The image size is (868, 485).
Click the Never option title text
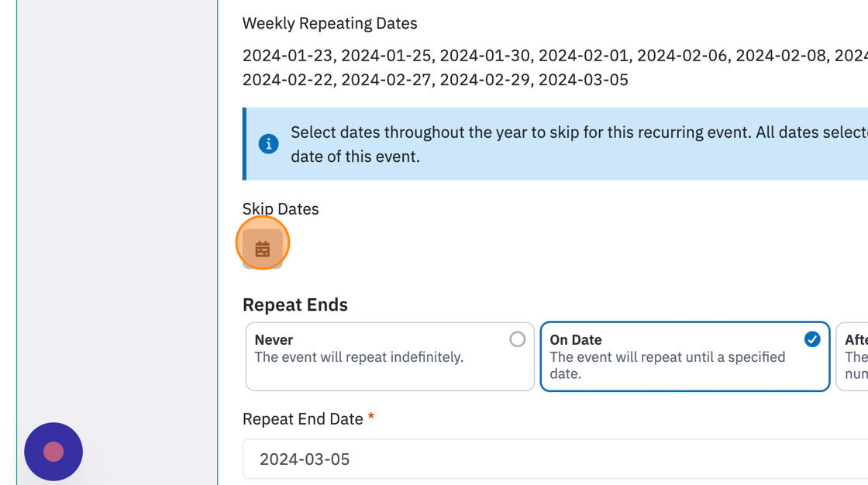[274, 340]
